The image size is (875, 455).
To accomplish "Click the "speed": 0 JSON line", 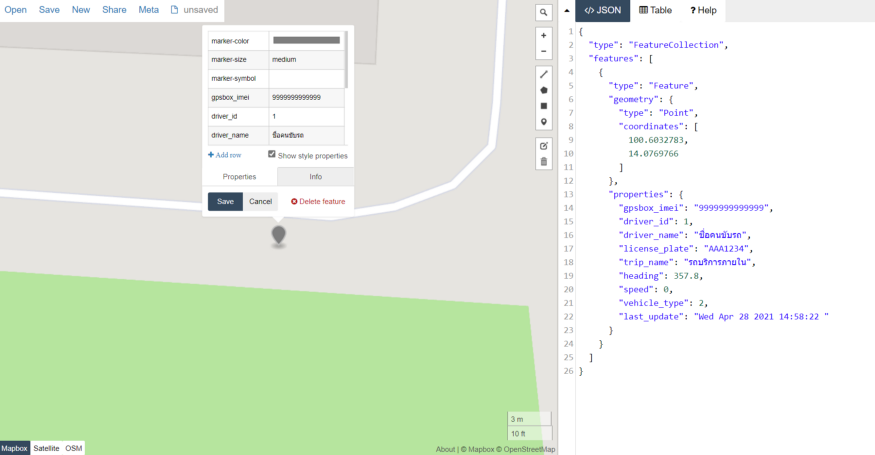I will point(646,289).
